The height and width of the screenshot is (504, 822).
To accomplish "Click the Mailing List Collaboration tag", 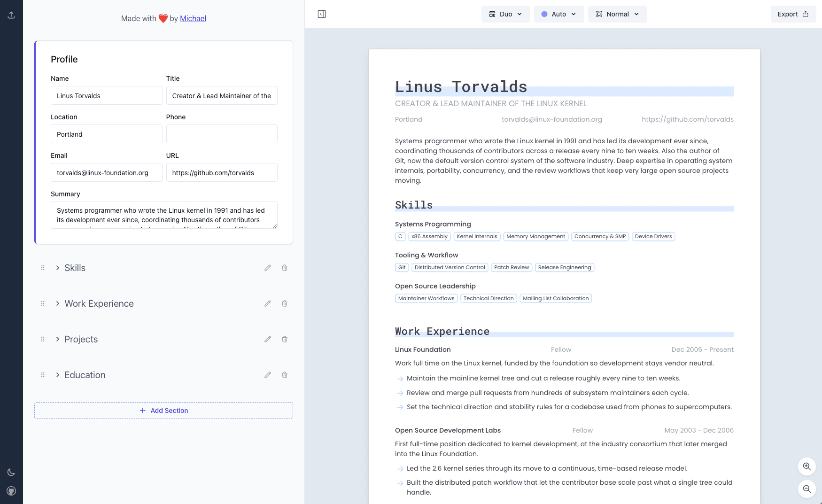I will pyautogui.click(x=556, y=298).
